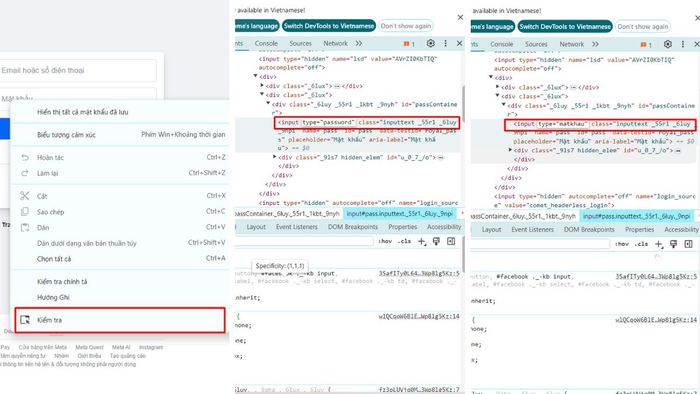Open rendering emulations brush icon in the middle panel

(x=436, y=241)
